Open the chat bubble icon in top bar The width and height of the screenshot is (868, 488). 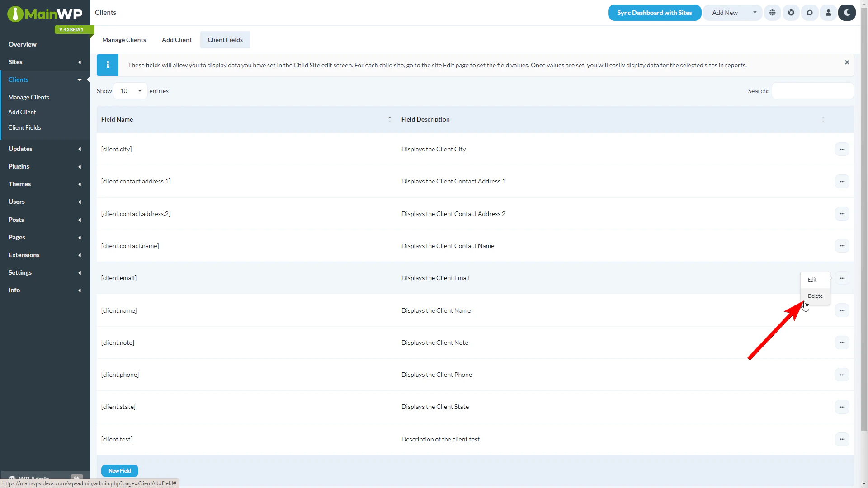point(810,13)
